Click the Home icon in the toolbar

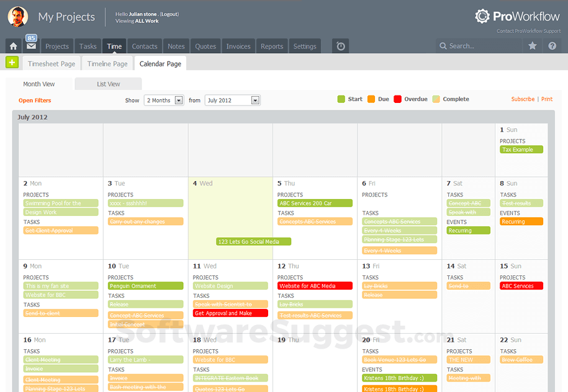(x=12, y=45)
